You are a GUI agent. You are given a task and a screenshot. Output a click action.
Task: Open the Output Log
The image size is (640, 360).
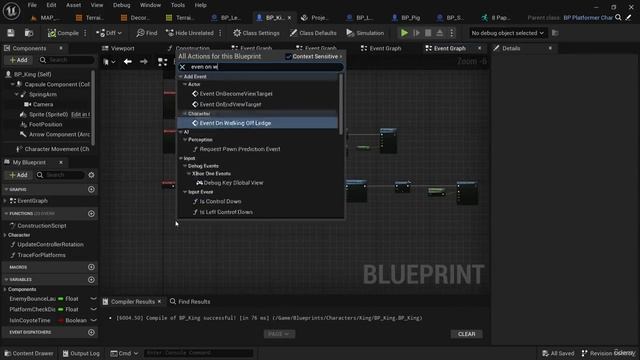tap(81, 353)
